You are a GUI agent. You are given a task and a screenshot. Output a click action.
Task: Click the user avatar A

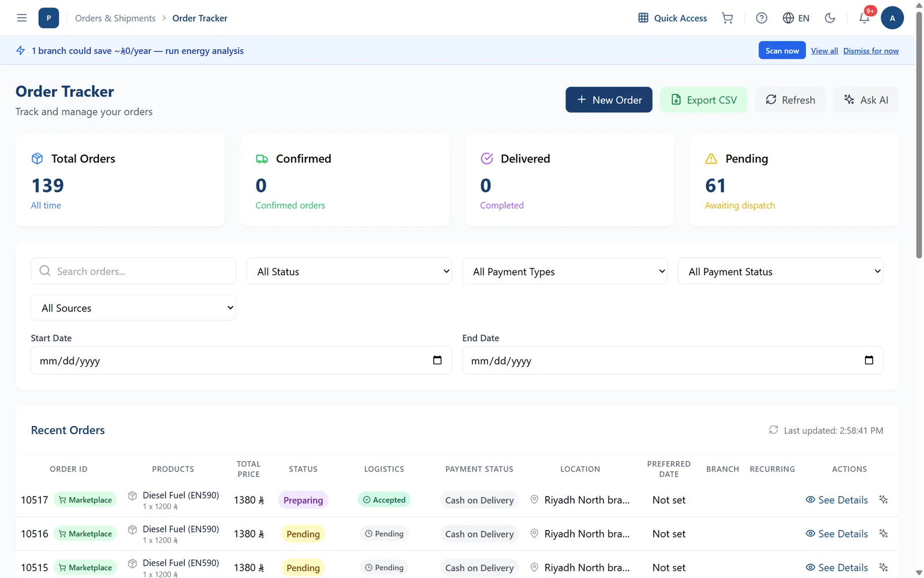[892, 18]
